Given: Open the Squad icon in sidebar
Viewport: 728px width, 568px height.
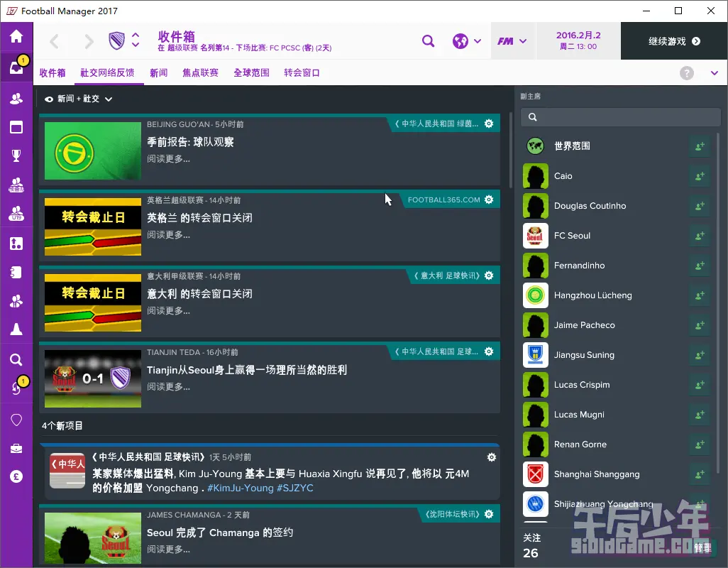Looking at the screenshot, I should click(x=16, y=99).
